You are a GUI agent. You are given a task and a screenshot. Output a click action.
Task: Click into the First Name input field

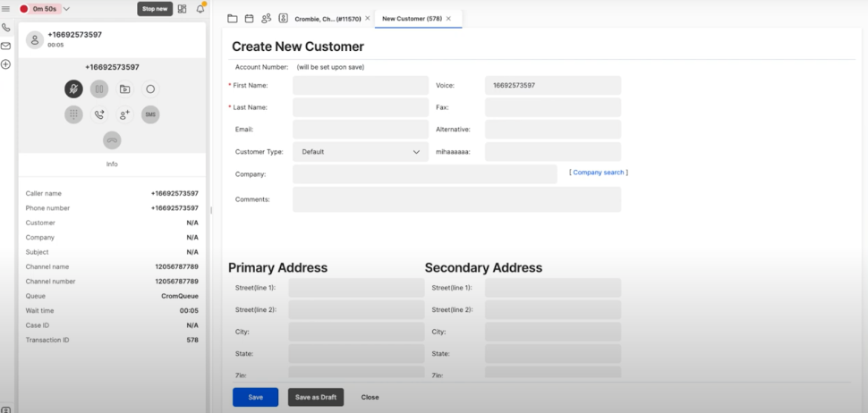coord(360,86)
